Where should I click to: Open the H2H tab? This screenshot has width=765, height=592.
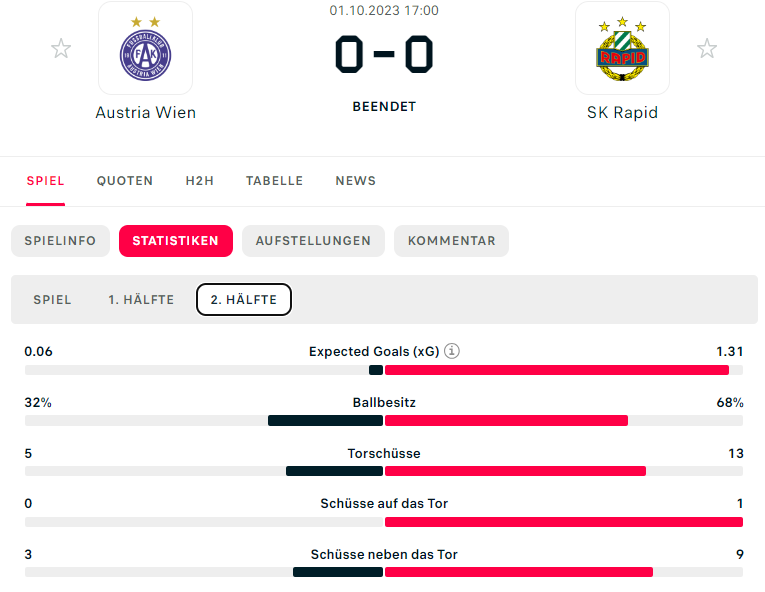[x=200, y=181]
